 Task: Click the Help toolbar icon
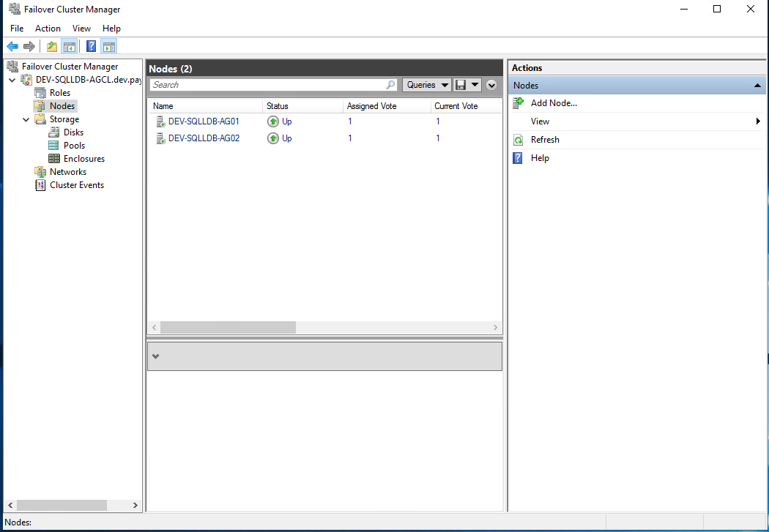pyautogui.click(x=91, y=45)
